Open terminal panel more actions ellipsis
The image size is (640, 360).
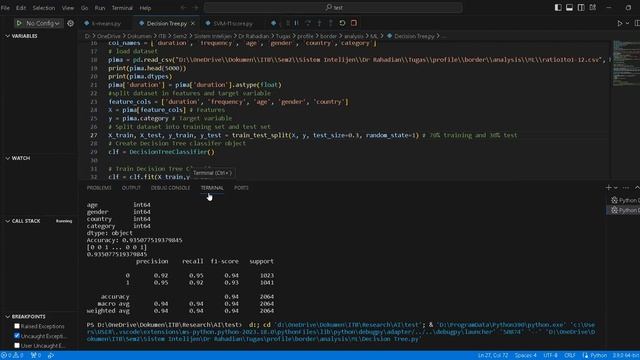tap(626, 187)
